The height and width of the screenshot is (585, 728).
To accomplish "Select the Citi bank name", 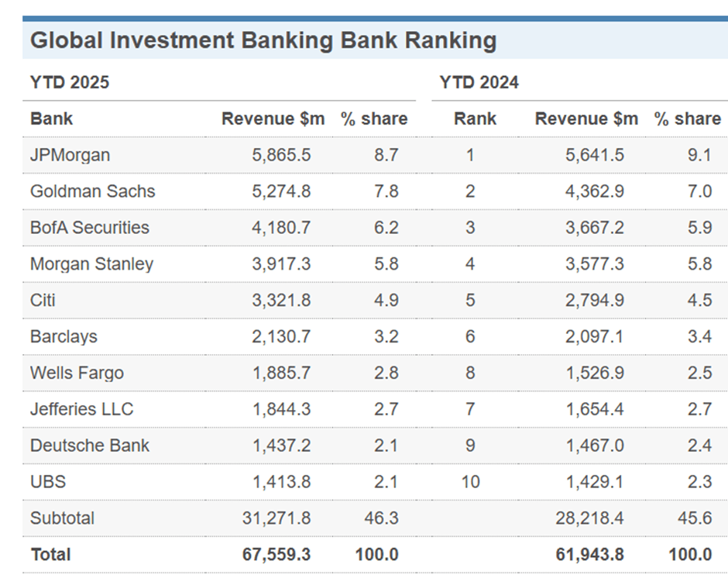I will coord(43,301).
